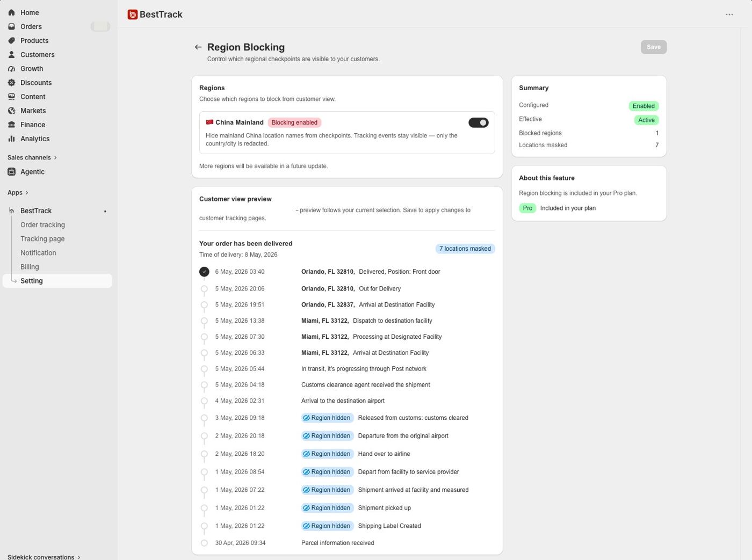Select the Discounts menu item
Viewport: 752px width, 560px height.
(x=57, y=82)
